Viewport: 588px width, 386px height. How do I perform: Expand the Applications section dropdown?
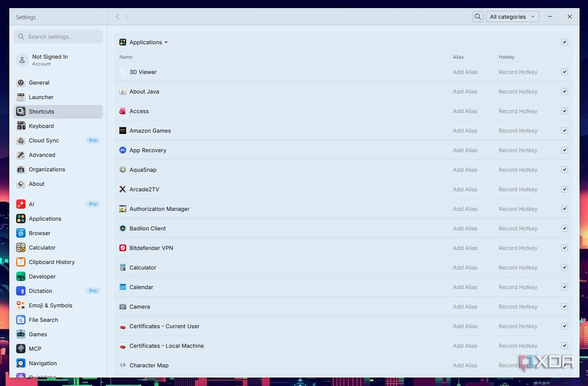click(x=149, y=42)
